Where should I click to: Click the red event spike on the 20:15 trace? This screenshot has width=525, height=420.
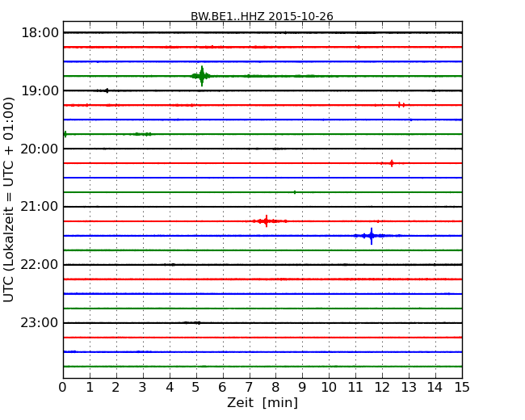[392, 163]
